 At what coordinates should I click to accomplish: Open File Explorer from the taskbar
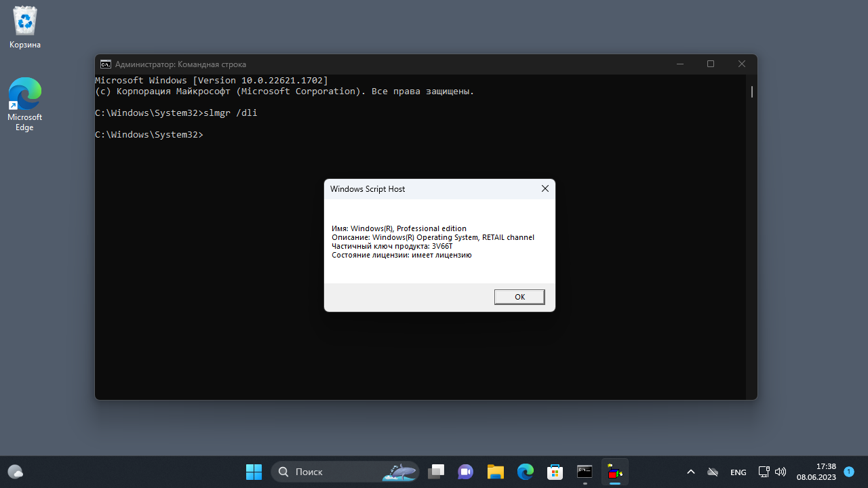click(x=496, y=472)
